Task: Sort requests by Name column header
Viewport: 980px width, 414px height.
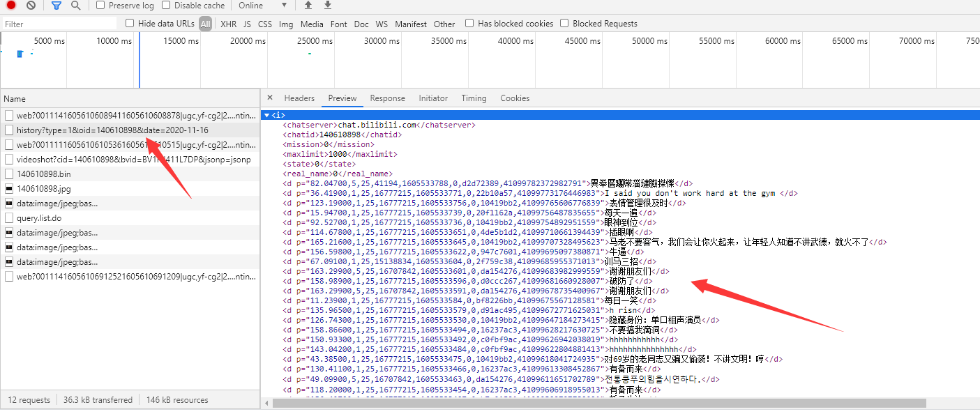Action: [130, 99]
